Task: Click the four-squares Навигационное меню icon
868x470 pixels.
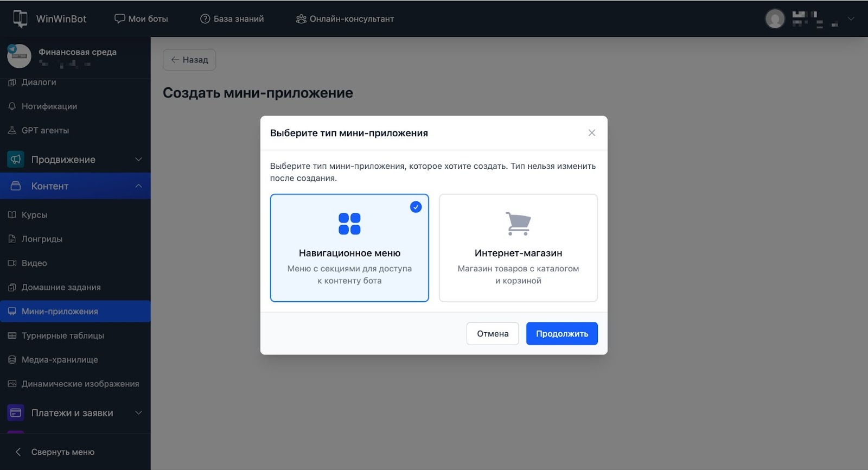Action: pyautogui.click(x=349, y=224)
